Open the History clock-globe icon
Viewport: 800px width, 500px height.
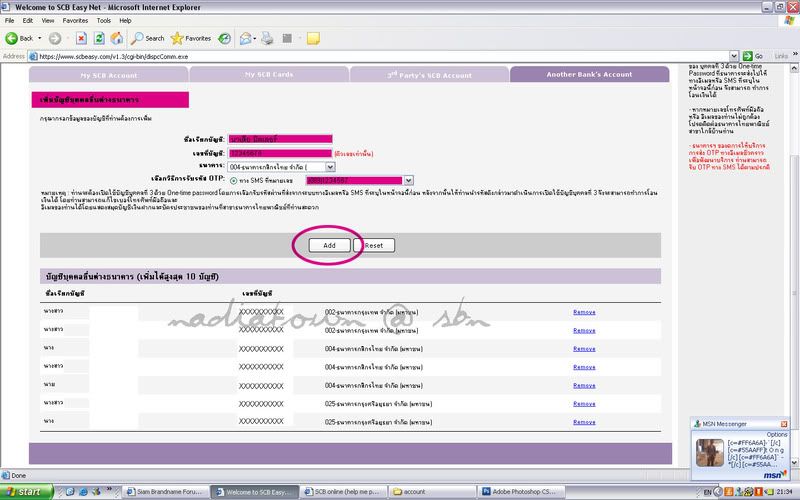(x=224, y=38)
